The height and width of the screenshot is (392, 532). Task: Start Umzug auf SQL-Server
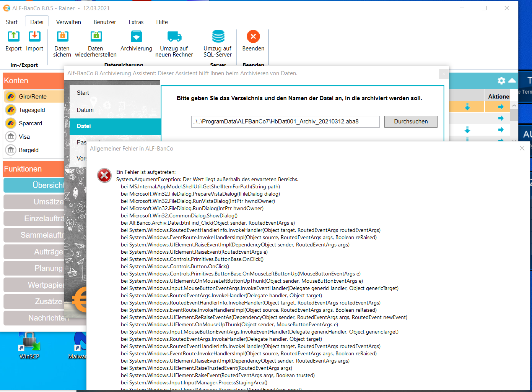click(218, 44)
